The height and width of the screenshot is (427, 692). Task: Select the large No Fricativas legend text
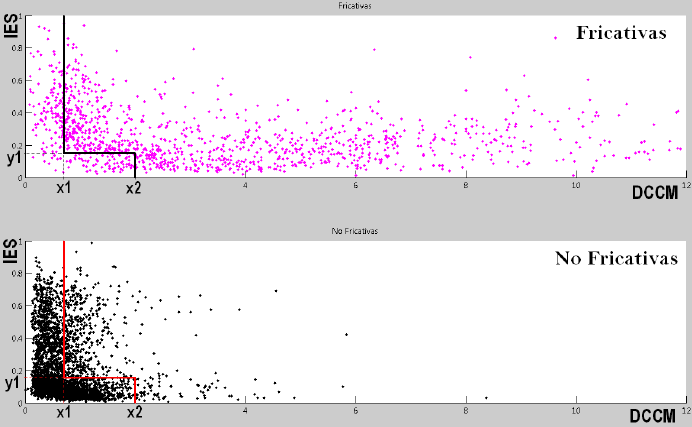[x=617, y=258]
